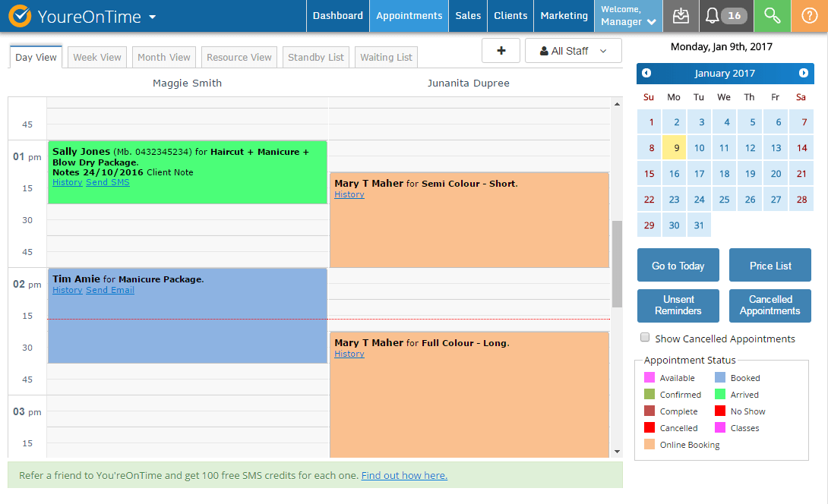This screenshot has width=828, height=504.
Task: Open the Dashboard menu
Action: 338,16
